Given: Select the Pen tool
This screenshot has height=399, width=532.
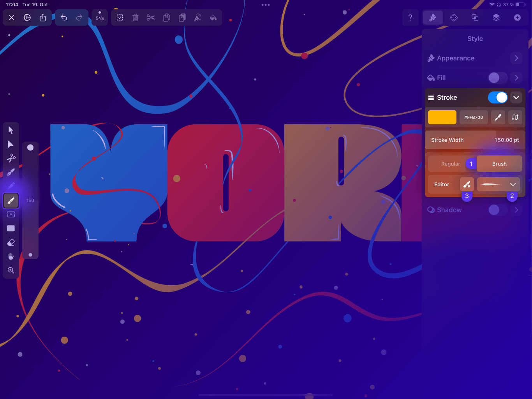Looking at the screenshot, I should tap(11, 171).
